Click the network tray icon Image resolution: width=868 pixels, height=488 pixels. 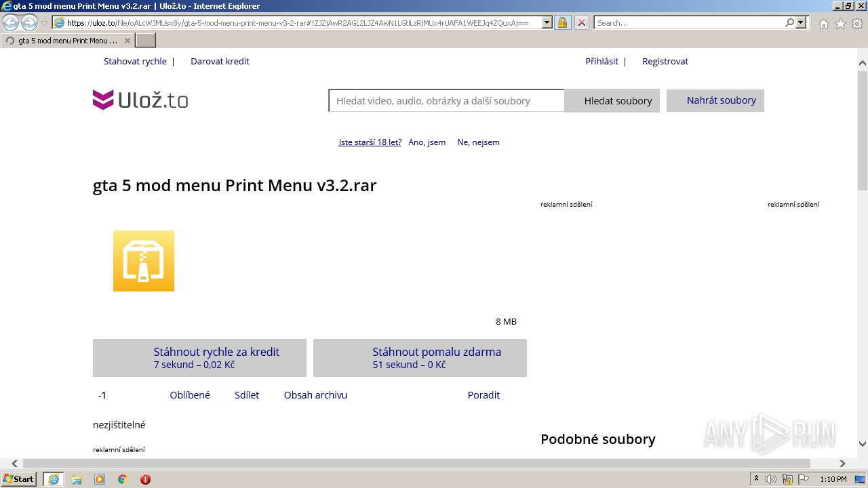[787, 479]
